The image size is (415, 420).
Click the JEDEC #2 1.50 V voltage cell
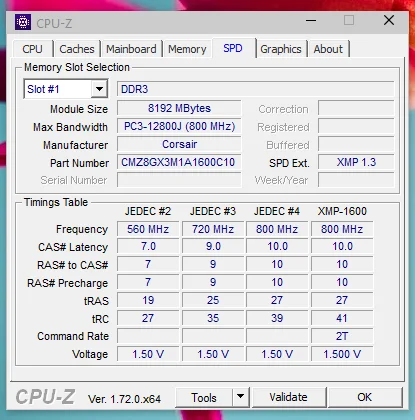point(148,354)
